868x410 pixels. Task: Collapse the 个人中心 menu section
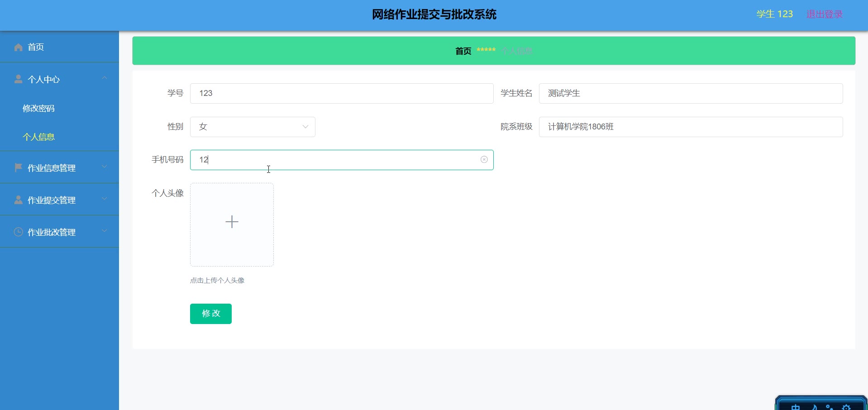[105, 78]
